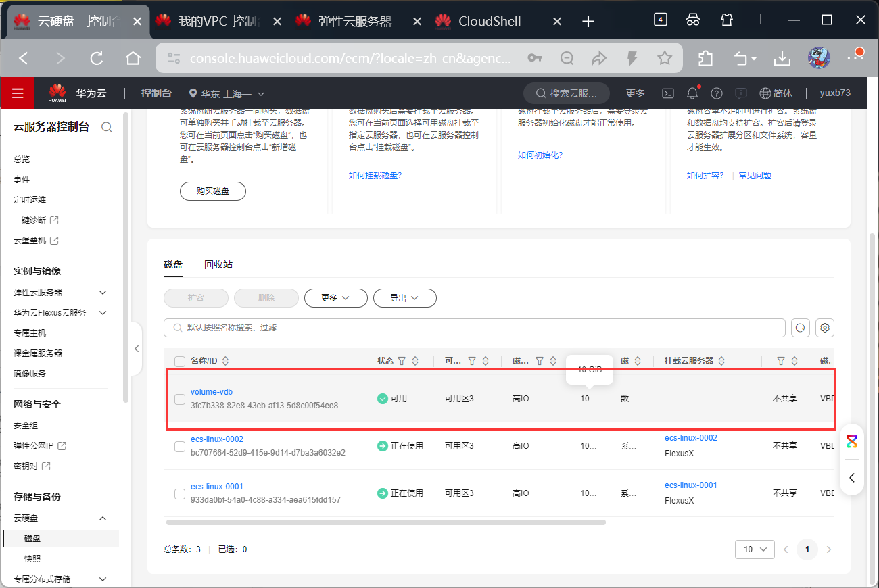The width and height of the screenshot is (879, 588).
Task: Open the 控制台 header link
Action: pos(156,93)
